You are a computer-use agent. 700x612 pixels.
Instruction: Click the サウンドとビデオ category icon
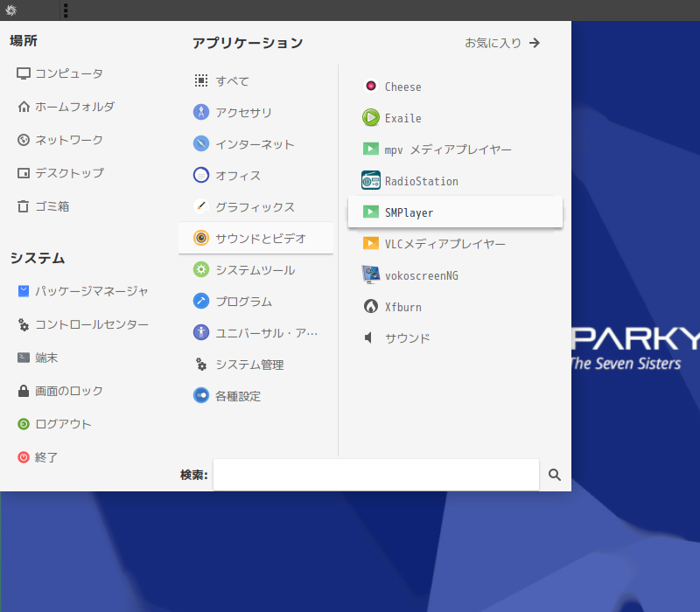pyautogui.click(x=201, y=238)
